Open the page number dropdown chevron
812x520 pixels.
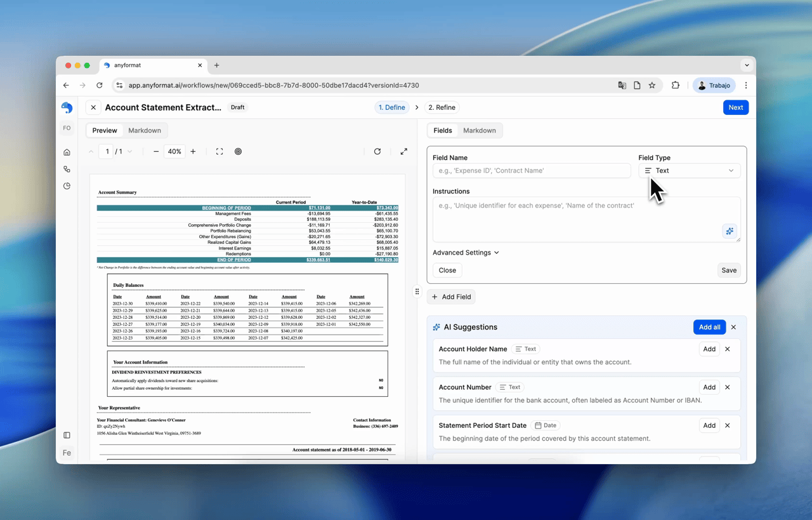click(130, 152)
